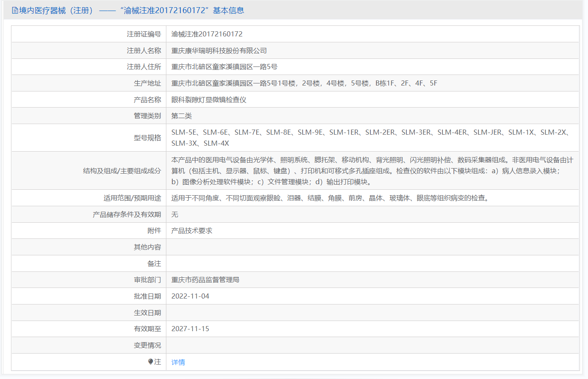
Task: Click the 生产地址 label
Action: [x=147, y=83]
